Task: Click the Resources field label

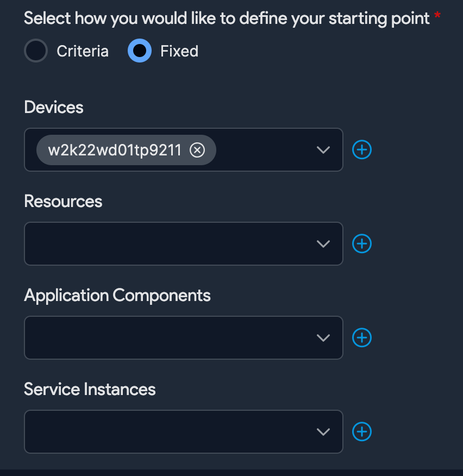Action: (x=63, y=201)
